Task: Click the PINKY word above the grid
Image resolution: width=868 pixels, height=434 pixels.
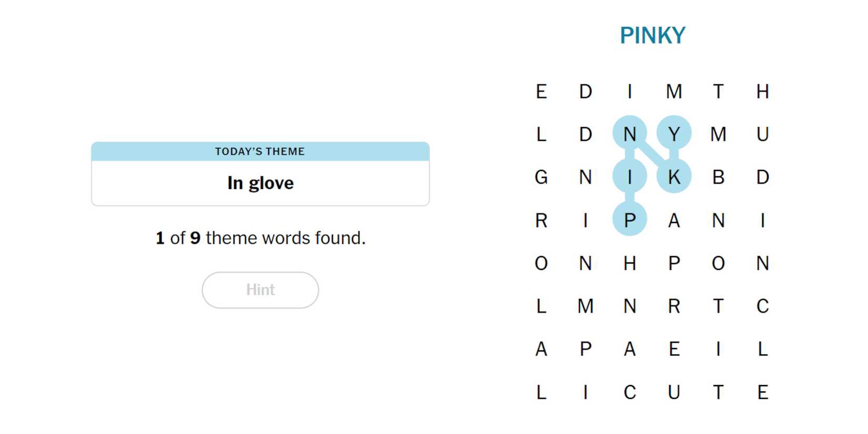Action: (652, 36)
